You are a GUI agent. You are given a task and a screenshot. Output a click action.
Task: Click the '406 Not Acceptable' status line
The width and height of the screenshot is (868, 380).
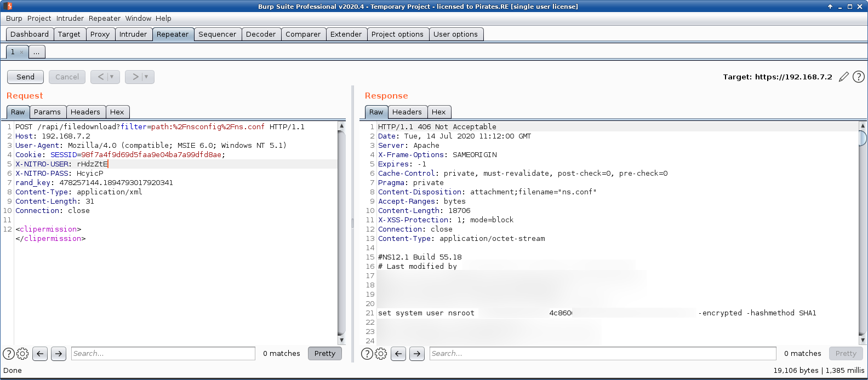(437, 127)
